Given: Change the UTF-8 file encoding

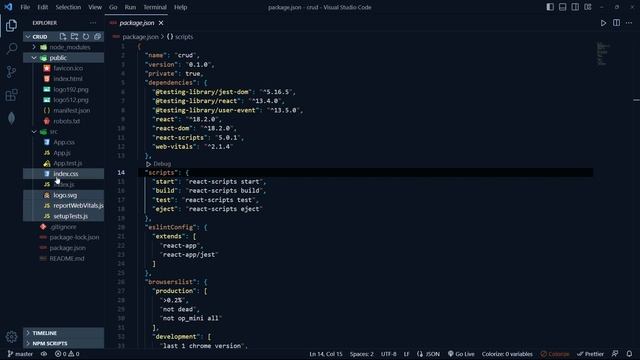Looking at the screenshot, I should click(389, 354).
